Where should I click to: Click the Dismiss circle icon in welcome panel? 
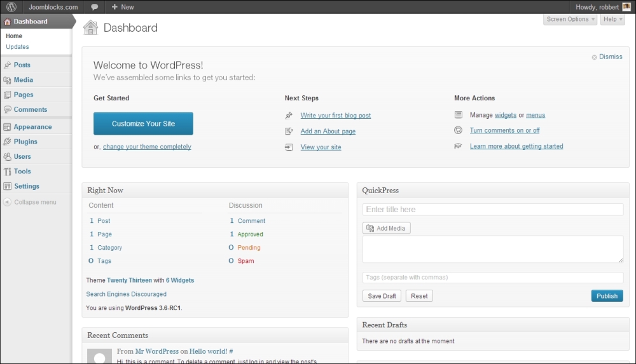point(594,57)
